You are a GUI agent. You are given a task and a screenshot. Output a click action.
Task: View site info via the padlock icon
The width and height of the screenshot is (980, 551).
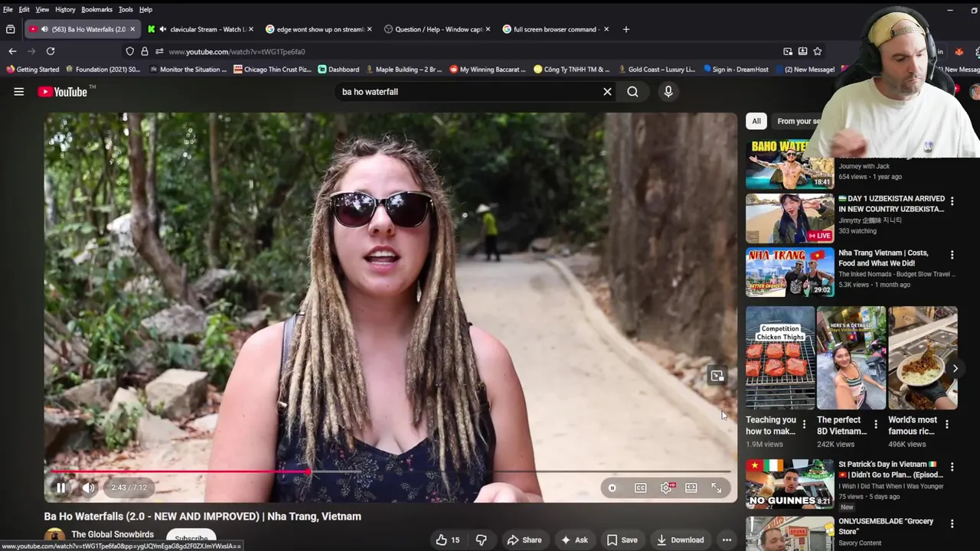coord(144,51)
